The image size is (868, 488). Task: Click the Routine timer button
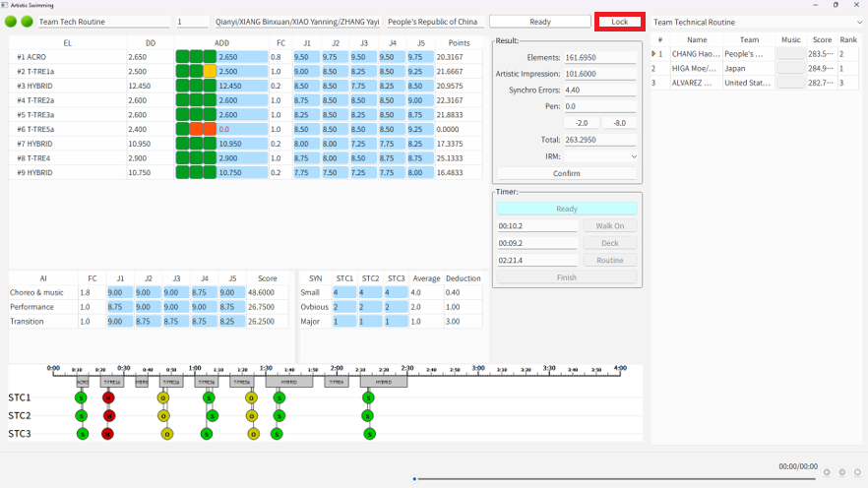point(609,260)
